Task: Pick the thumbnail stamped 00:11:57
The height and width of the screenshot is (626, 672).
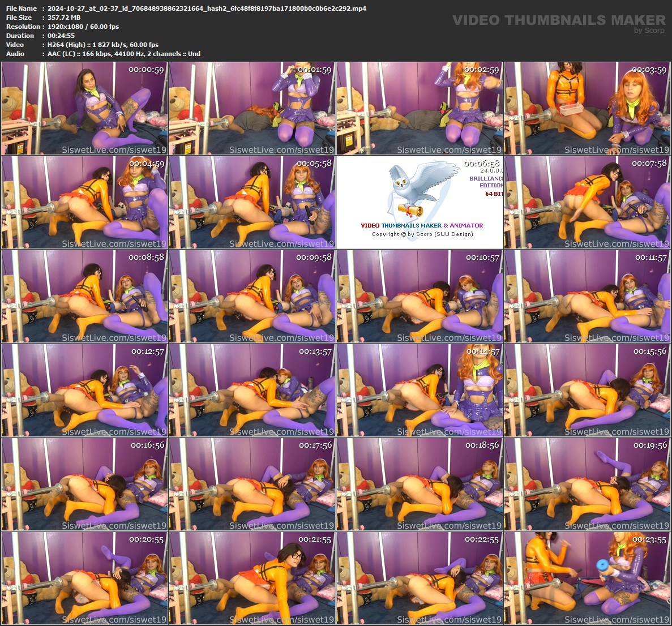Action: [587, 296]
